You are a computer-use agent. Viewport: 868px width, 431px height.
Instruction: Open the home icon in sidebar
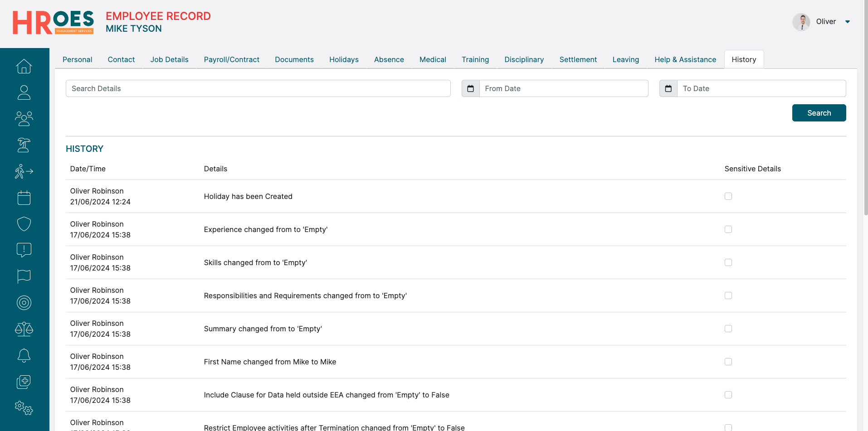pyautogui.click(x=24, y=66)
